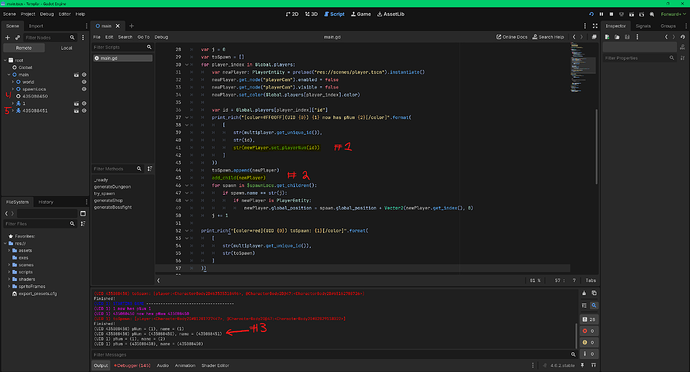Open script editor Go To menu
Screen dimensions: 690x372
coord(143,37)
